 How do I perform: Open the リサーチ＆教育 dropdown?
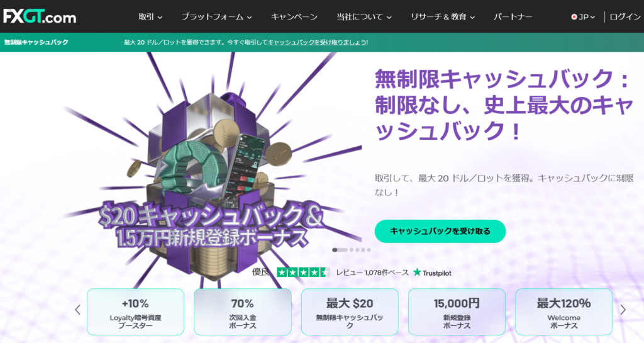click(x=443, y=17)
